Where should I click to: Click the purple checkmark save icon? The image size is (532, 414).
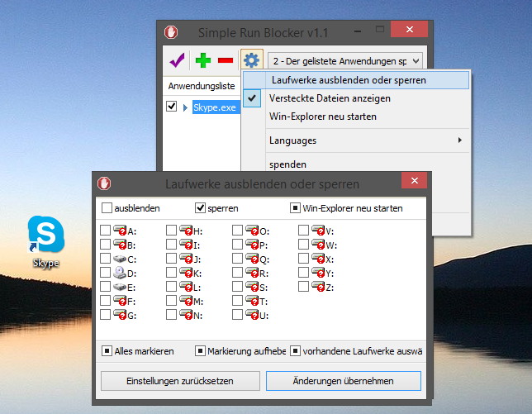[x=177, y=60]
